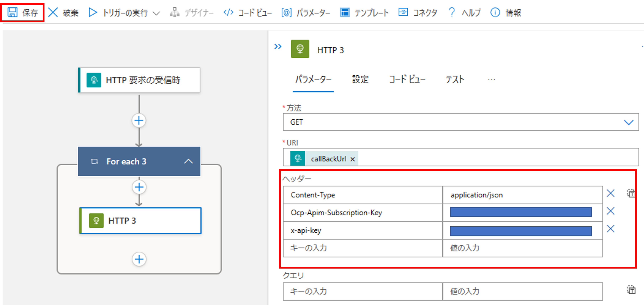This screenshot has height=305, width=644.
Task: Click the ヘルプ question mark icon
Action: (451, 12)
